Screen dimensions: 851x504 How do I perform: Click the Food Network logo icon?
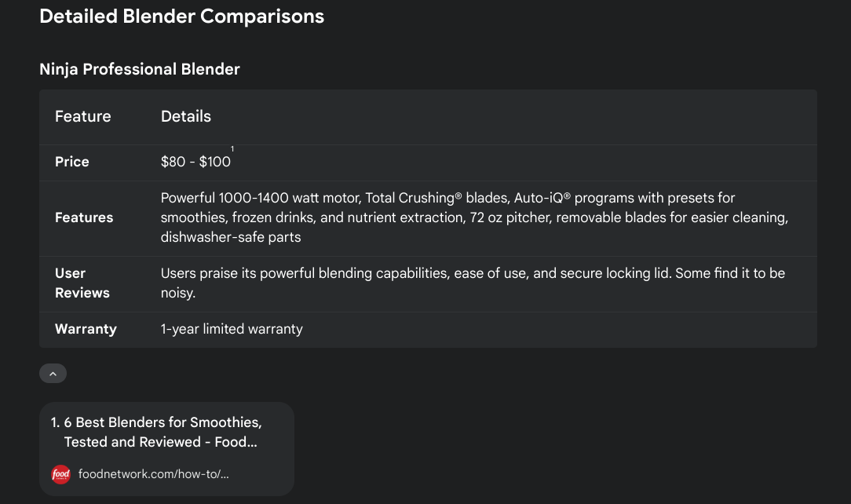point(60,474)
